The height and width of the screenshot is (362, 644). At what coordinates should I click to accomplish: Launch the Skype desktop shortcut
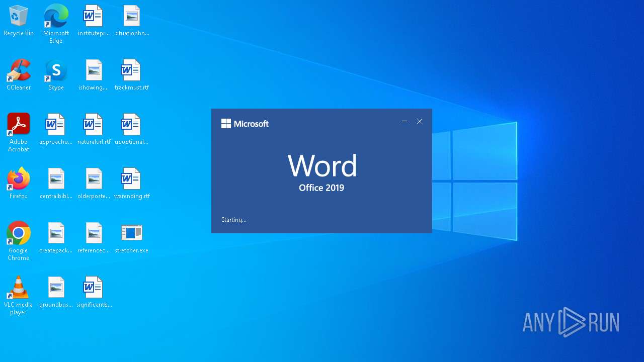[56, 75]
